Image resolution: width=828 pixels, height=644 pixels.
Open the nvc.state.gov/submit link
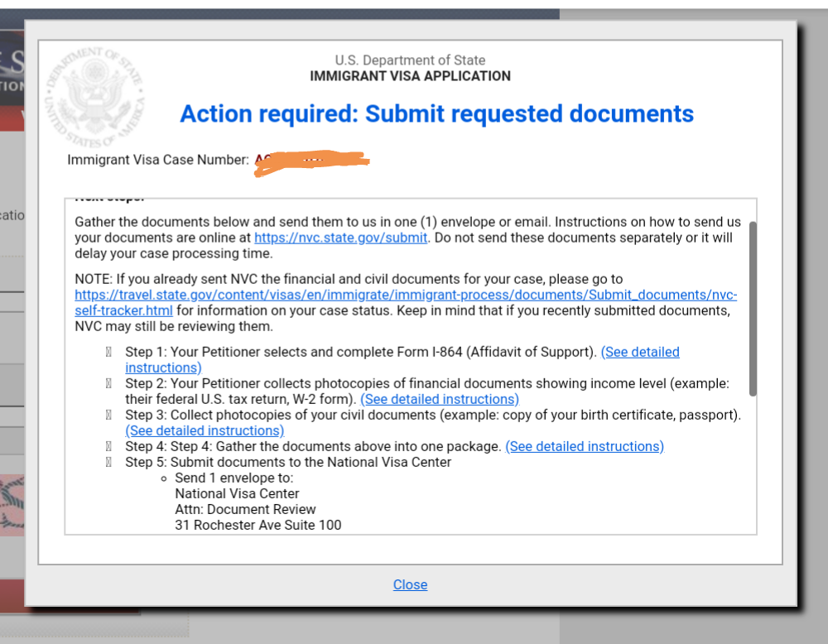click(x=340, y=238)
